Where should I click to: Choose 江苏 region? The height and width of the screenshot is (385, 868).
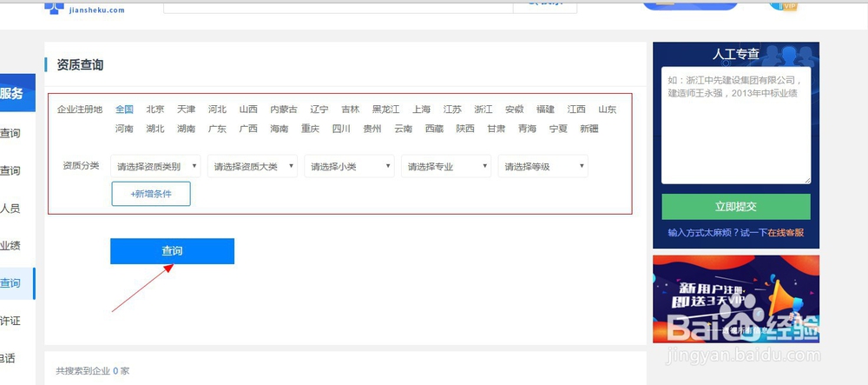(x=452, y=110)
